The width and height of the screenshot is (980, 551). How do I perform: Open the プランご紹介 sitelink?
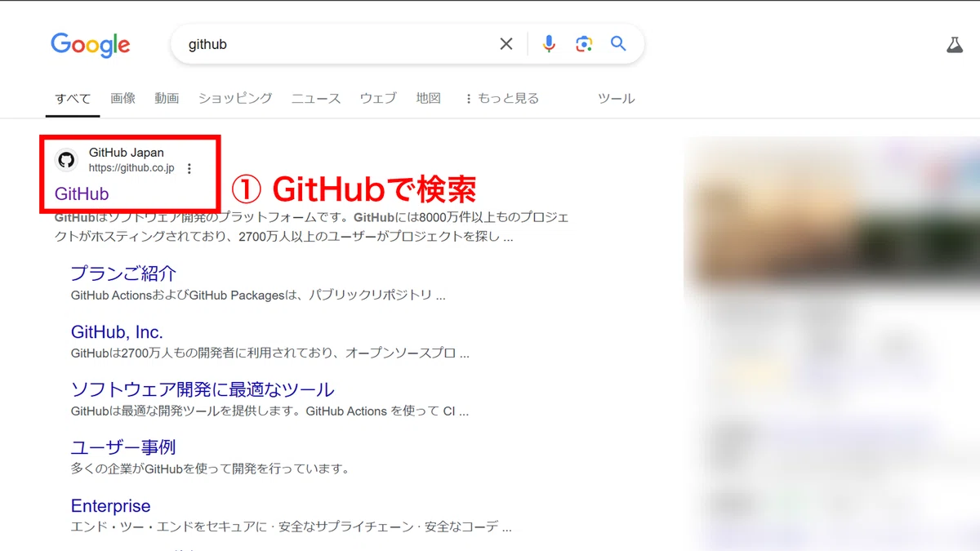tap(123, 273)
